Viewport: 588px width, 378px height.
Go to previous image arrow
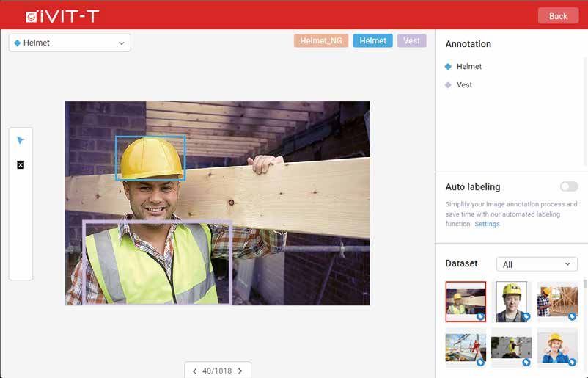[x=194, y=371]
